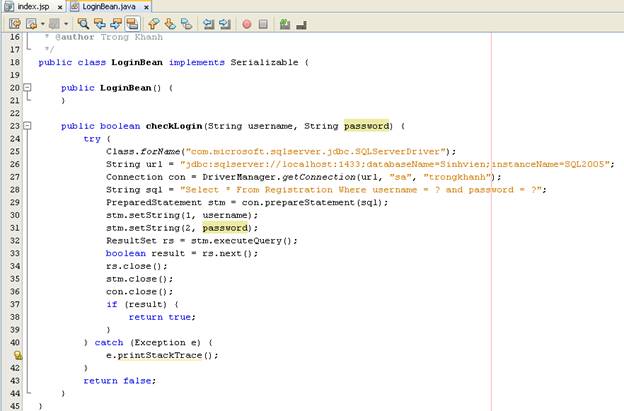Click con.close() on line 36
624x411 pixels.
(x=139, y=291)
